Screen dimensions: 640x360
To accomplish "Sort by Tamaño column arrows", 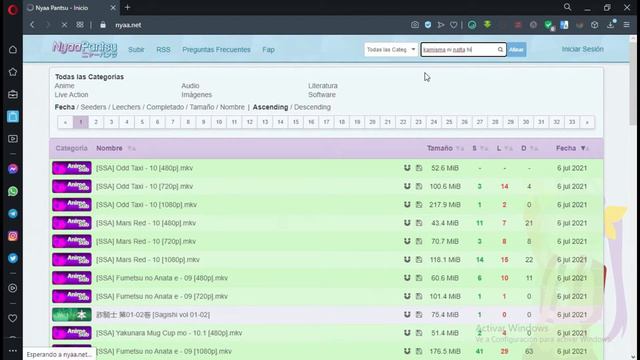I will pos(460,149).
